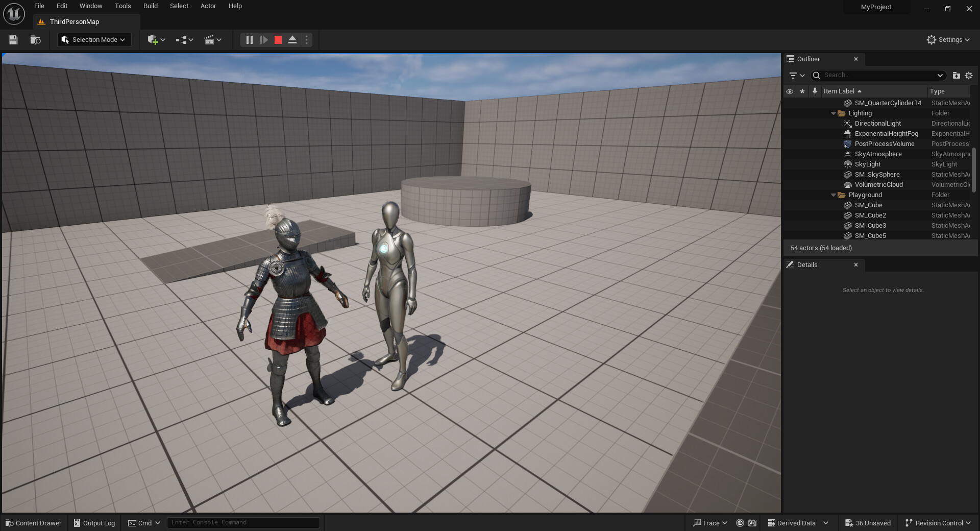Switch to the ThirdPersonMap tab
980x531 pixels.
click(x=75, y=22)
